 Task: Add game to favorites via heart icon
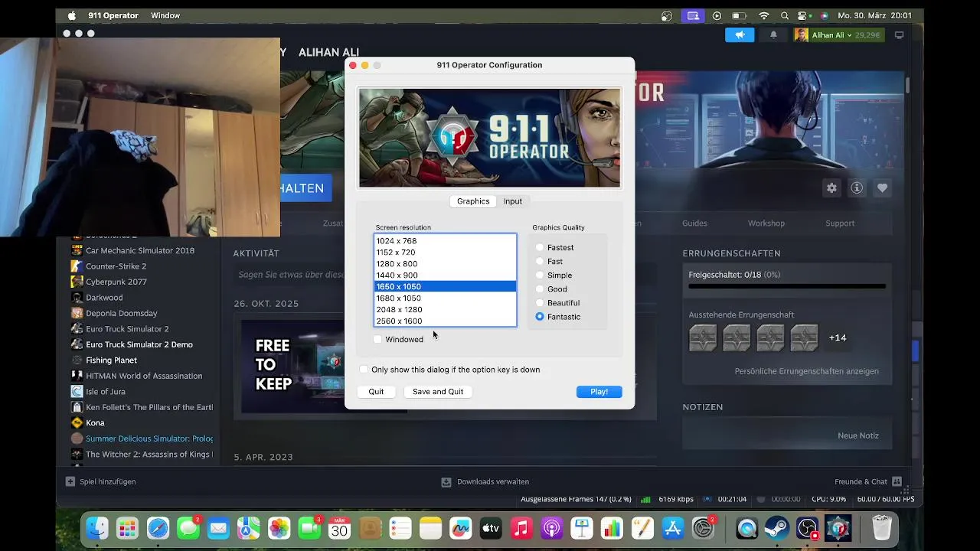882,188
